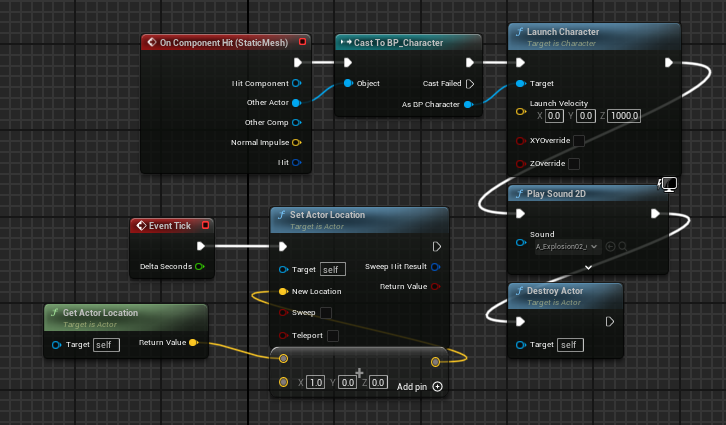Click the Event Tick delegate pin

tap(206, 225)
